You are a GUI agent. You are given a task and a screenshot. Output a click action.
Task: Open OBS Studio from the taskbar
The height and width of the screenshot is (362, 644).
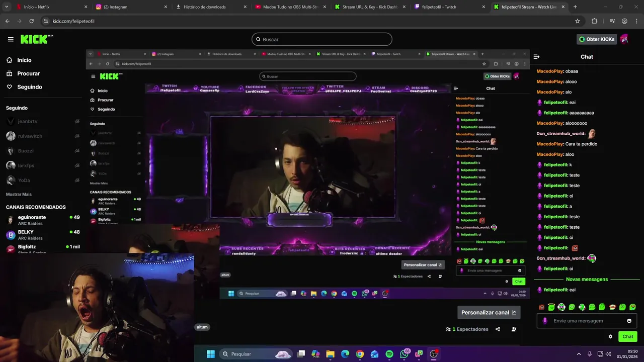[x=434, y=354]
